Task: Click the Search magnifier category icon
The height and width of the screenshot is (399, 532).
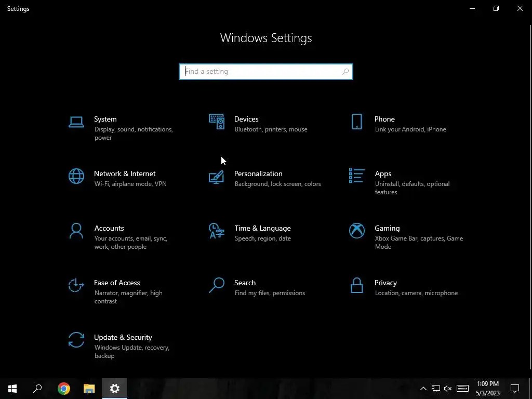Action: (x=217, y=285)
